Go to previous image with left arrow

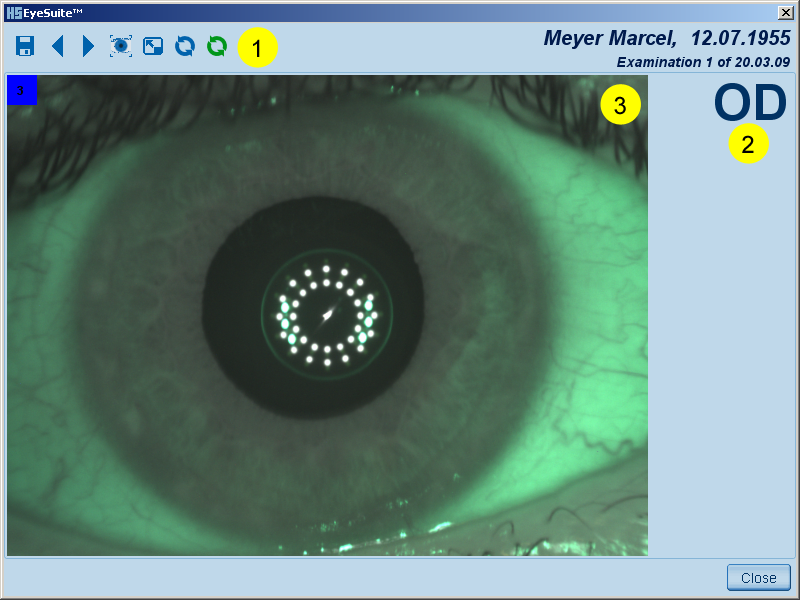[x=57, y=46]
